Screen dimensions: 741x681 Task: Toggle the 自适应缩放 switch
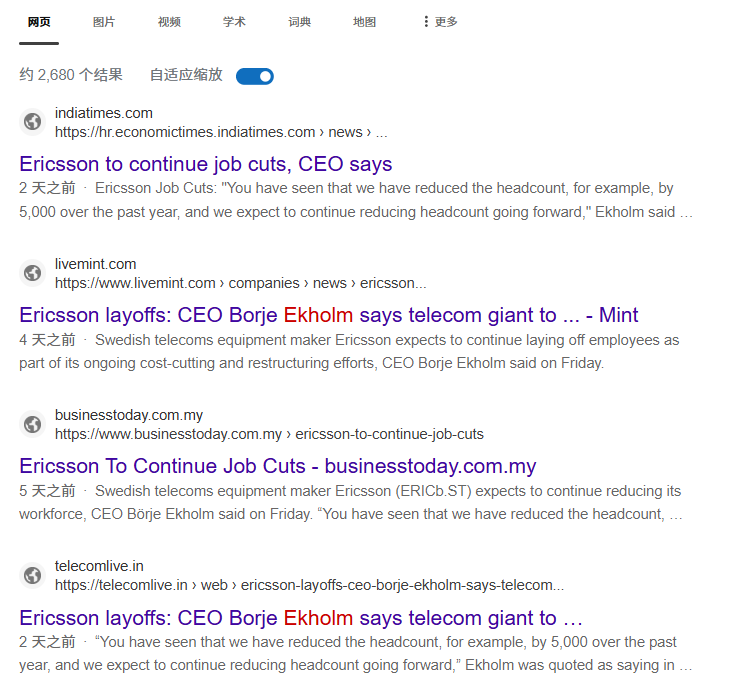[x=255, y=76]
